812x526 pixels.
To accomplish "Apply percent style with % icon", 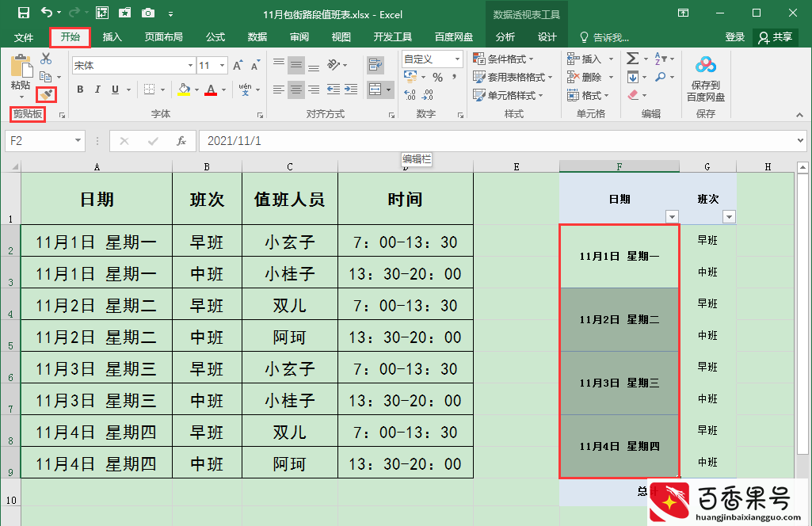I will tap(437, 78).
